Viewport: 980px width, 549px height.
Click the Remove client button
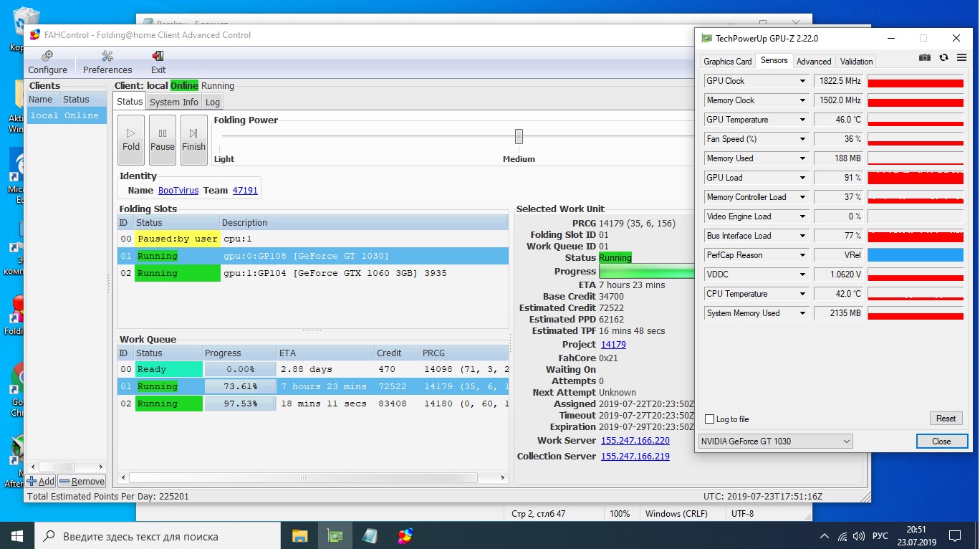(x=82, y=482)
